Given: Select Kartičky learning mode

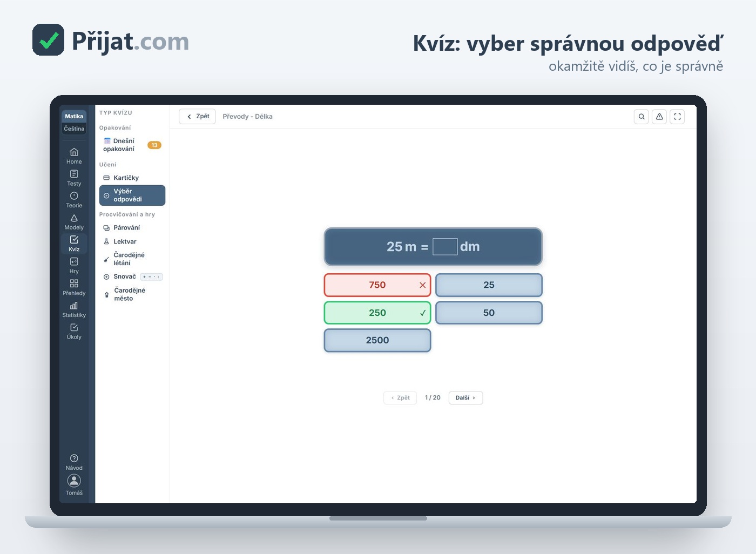Looking at the screenshot, I should [132, 178].
